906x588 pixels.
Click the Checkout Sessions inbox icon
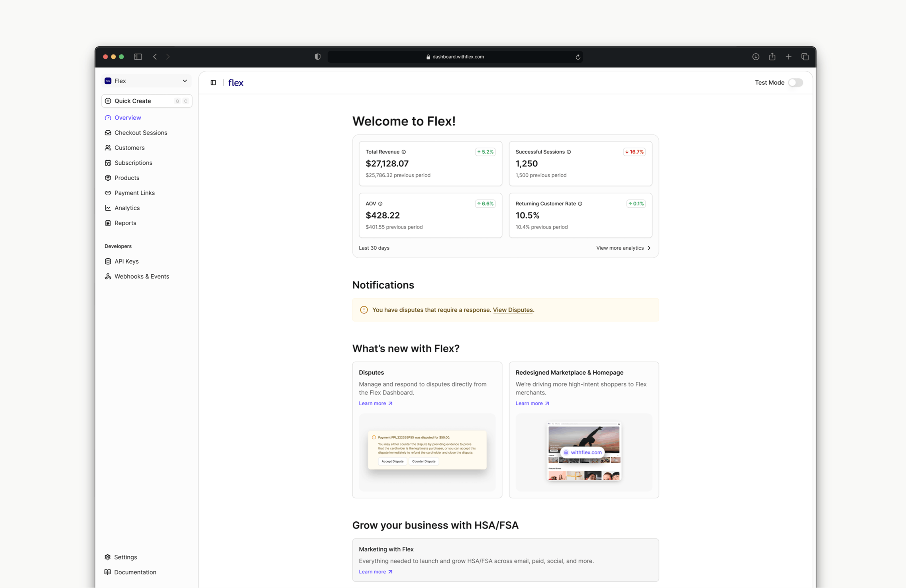108,133
